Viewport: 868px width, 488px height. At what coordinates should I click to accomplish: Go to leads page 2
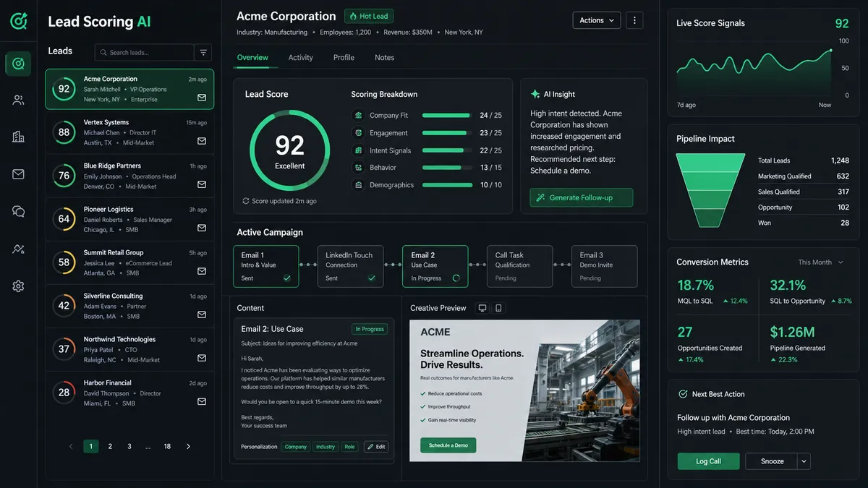(110, 447)
